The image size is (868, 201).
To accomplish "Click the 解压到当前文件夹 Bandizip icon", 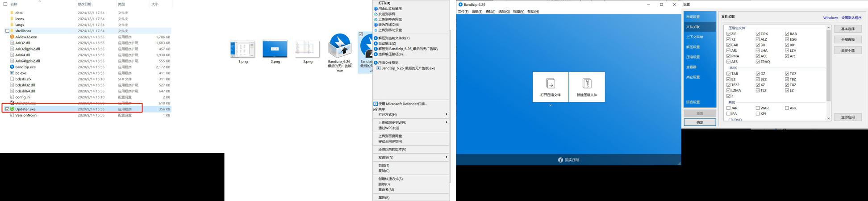I will (376, 38).
